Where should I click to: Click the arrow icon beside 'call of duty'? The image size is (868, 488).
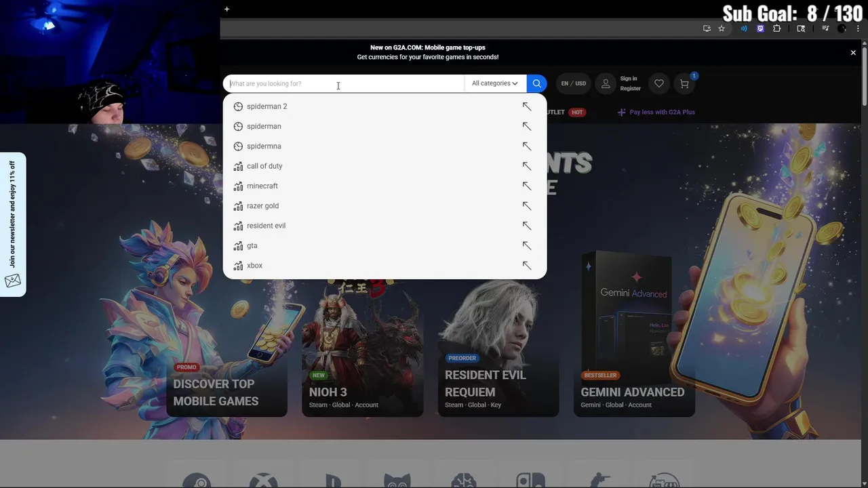[x=526, y=166]
